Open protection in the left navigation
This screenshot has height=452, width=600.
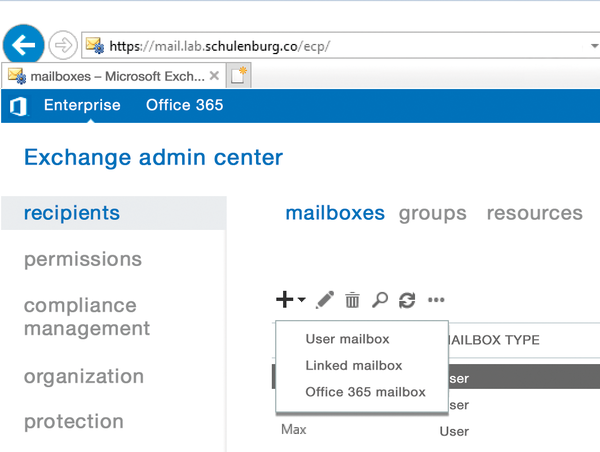(74, 422)
